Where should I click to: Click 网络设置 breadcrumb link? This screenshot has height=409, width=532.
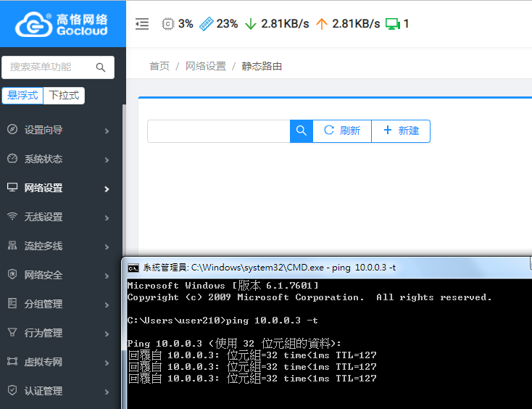click(206, 66)
